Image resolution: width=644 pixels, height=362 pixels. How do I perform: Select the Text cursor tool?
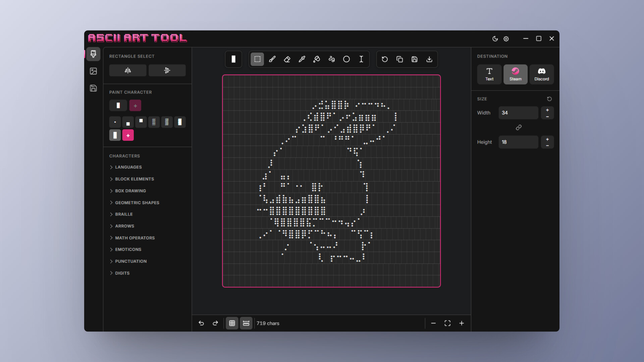tap(361, 59)
